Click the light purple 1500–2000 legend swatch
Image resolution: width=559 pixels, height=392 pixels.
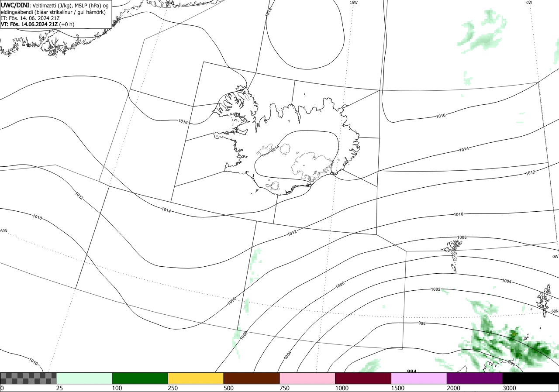pyautogui.click(x=419, y=378)
